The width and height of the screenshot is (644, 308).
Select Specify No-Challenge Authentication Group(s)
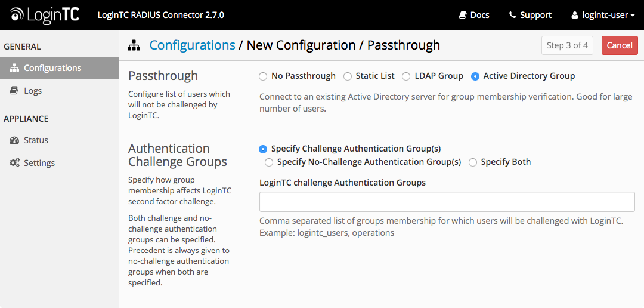click(x=269, y=162)
